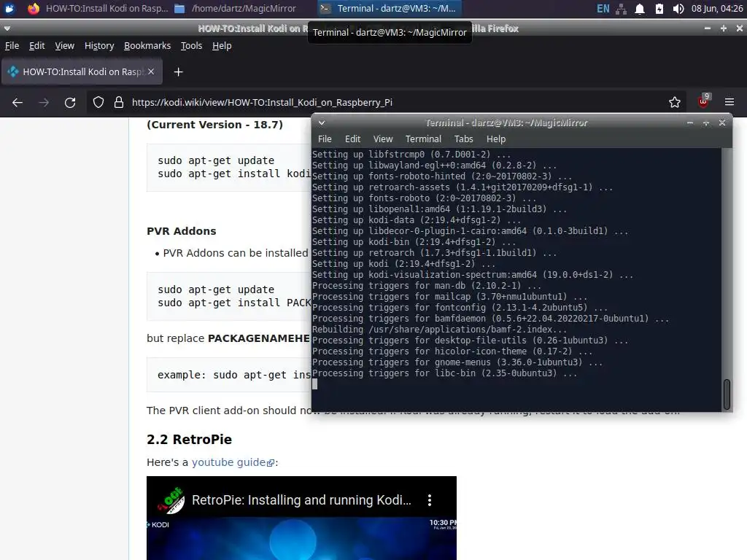747x560 pixels.
Task: Open Firefox History menu
Action: (x=99, y=46)
